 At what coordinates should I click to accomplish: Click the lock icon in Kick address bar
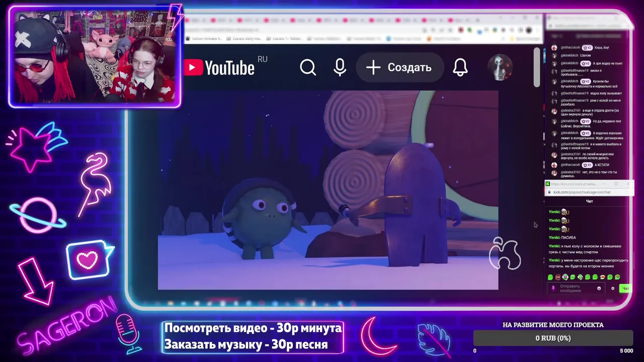[x=549, y=192]
